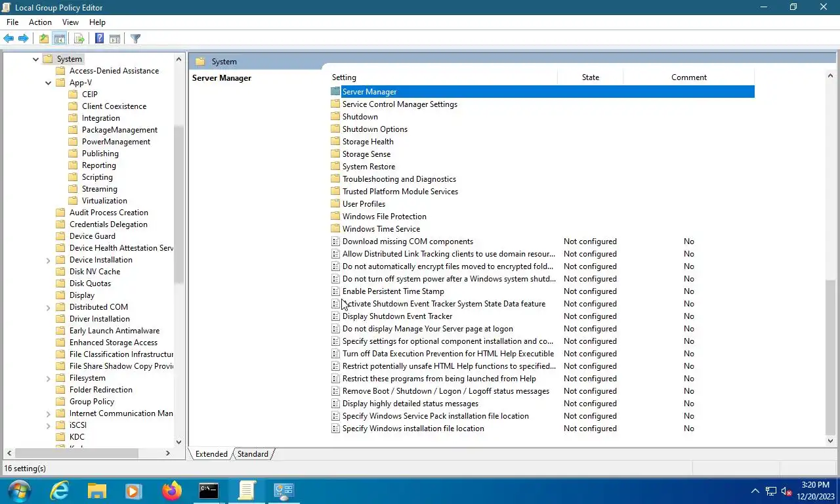840x504 pixels.
Task: Open the Help menu
Action: click(97, 22)
